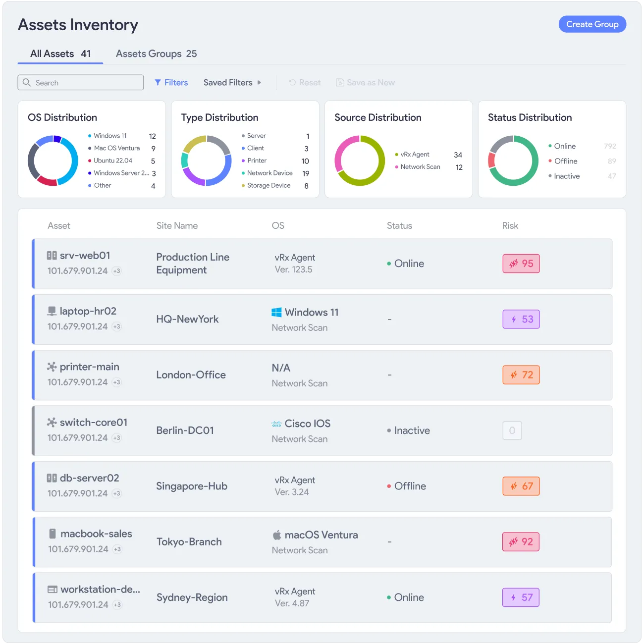Expand the Saved Filters dropdown arrow
Image resolution: width=644 pixels, height=644 pixels.
click(x=259, y=83)
